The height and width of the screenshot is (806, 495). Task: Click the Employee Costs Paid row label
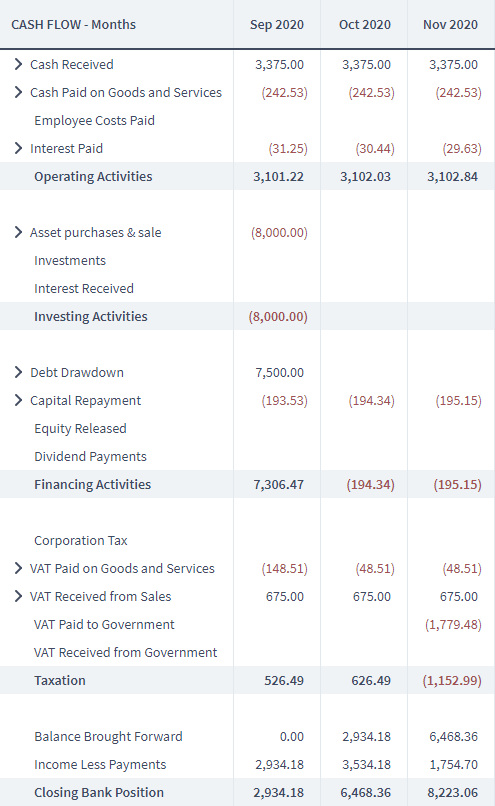(94, 120)
